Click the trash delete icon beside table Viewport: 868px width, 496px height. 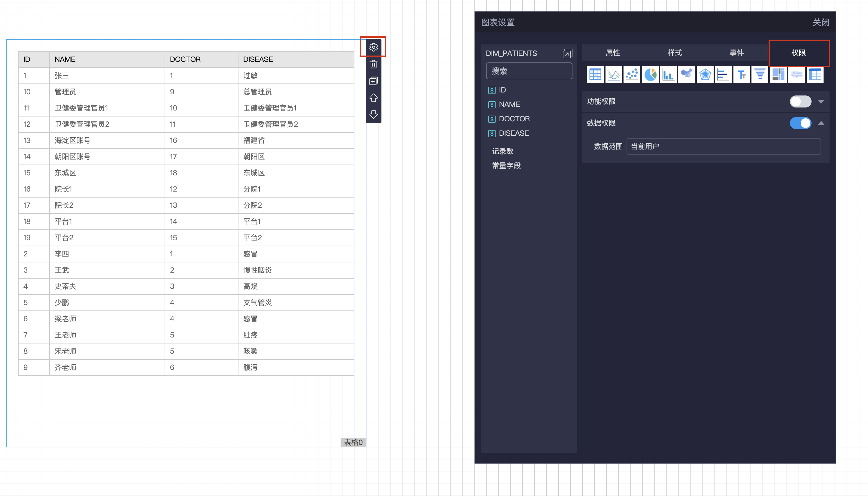coord(374,64)
